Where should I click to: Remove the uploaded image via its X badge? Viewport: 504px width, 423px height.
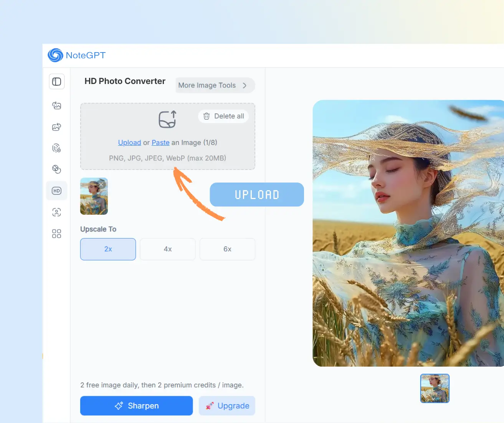(101, 184)
